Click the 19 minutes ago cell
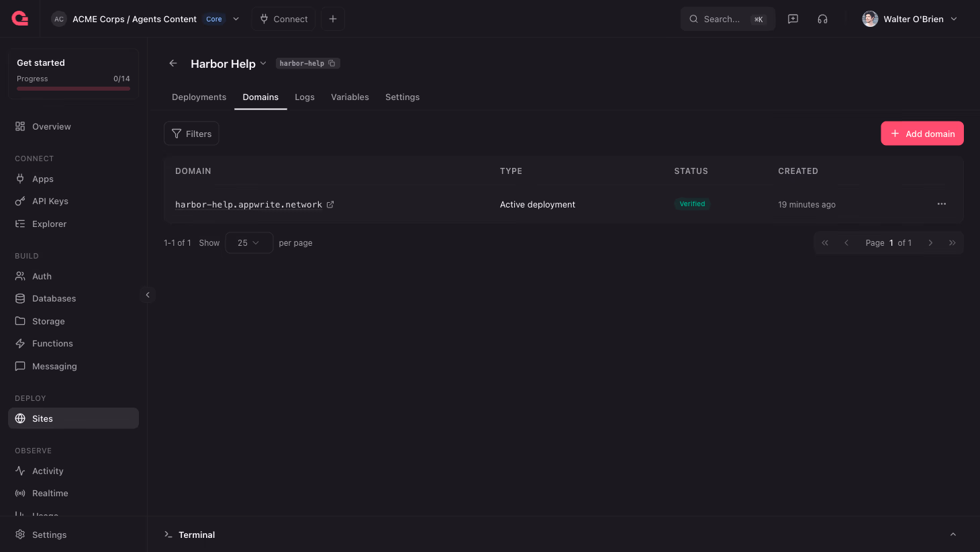This screenshot has height=552, width=980. 807,205
